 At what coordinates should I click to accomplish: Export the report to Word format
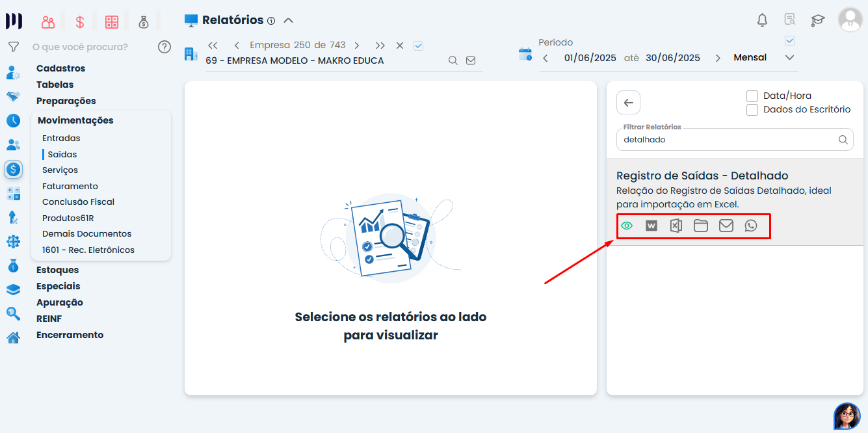coord(651,226)
